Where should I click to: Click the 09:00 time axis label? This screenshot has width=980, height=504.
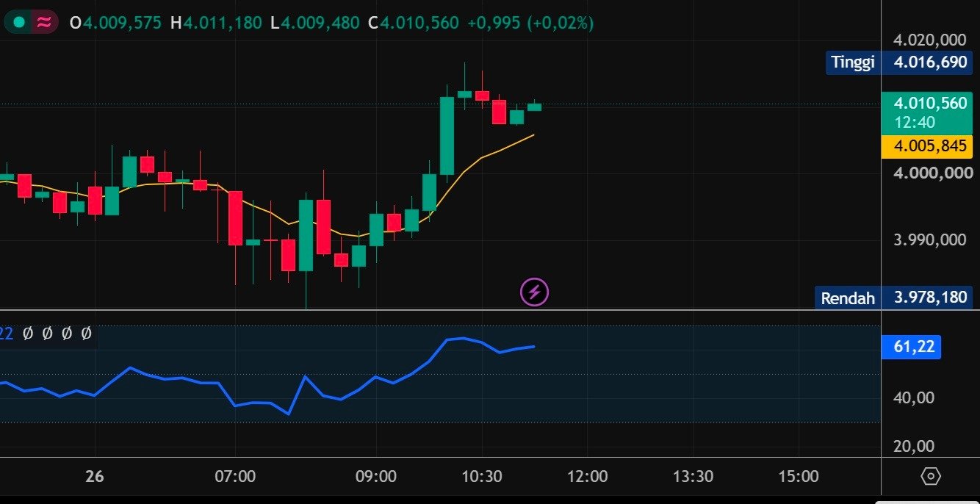pyautogui.click(x=375, y=476)
